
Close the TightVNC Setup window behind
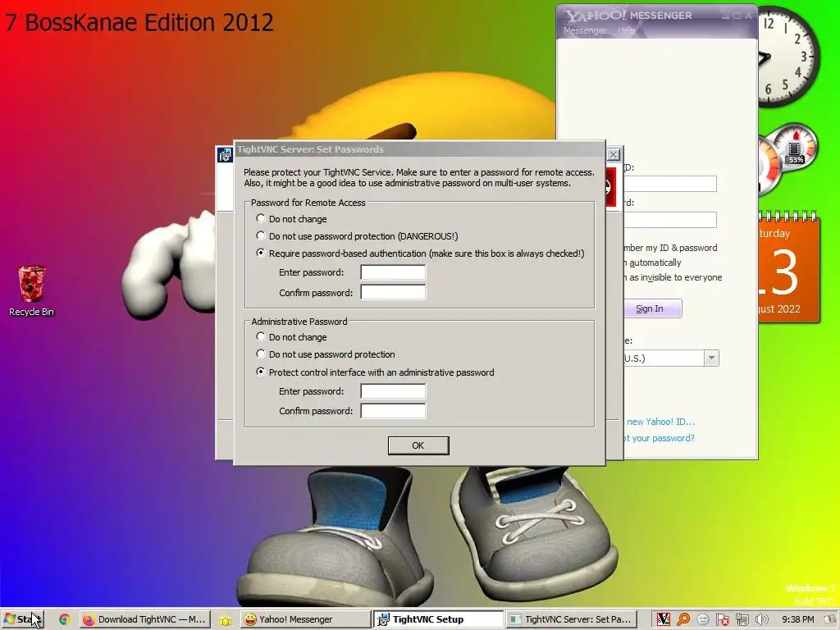click(x=614, y=155)
